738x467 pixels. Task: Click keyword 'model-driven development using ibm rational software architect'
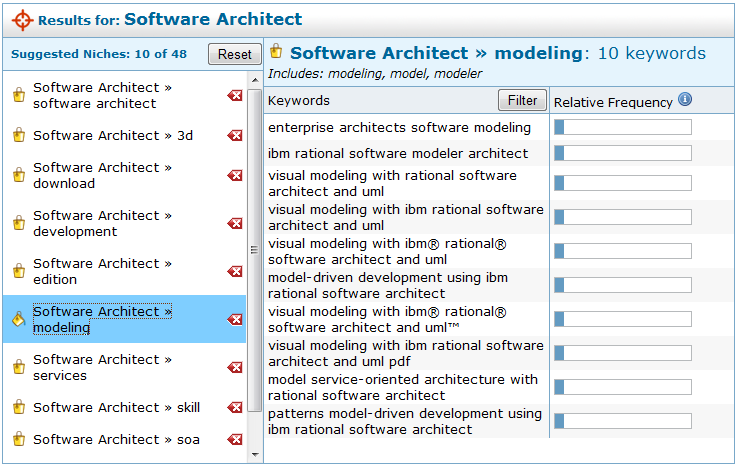388,285
